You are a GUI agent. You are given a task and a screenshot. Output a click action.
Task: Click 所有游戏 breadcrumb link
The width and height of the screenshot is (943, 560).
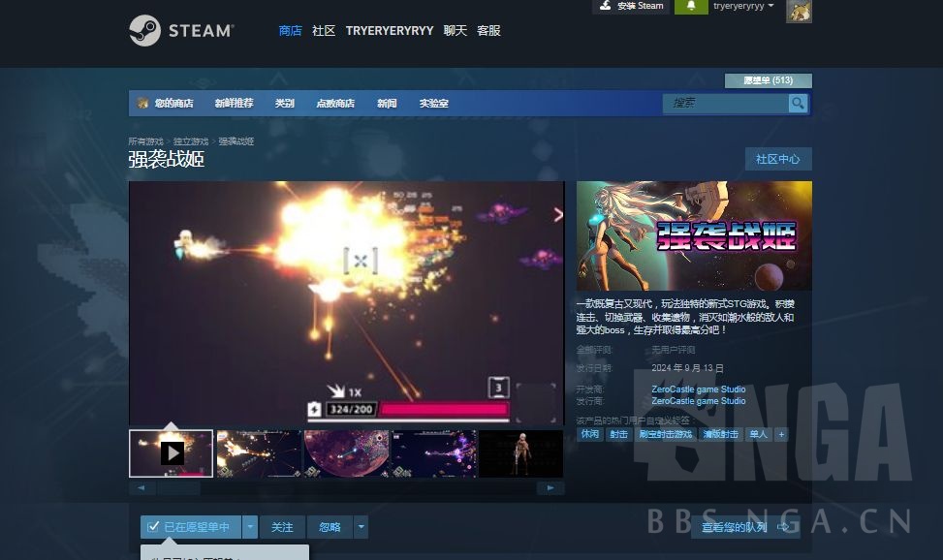[145, 141]
